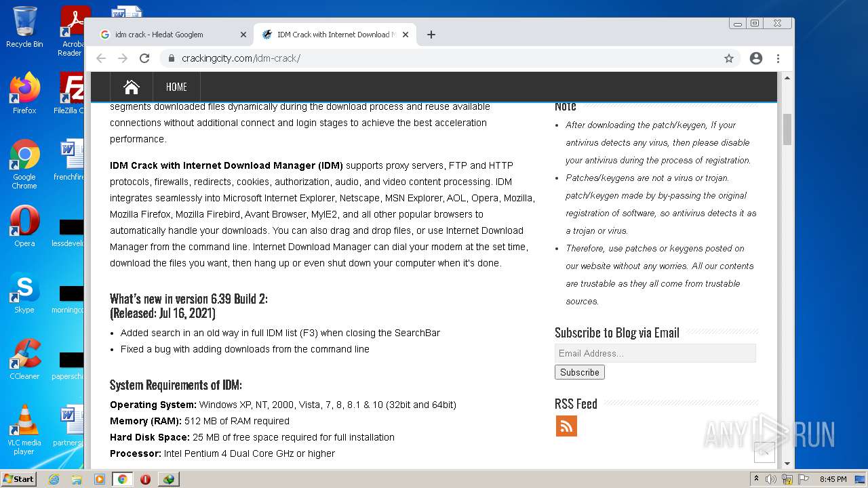Select the partners Word document desktop icon
Image resolution: width=868 pixels, height=488 pixels.
coord(68,426)
